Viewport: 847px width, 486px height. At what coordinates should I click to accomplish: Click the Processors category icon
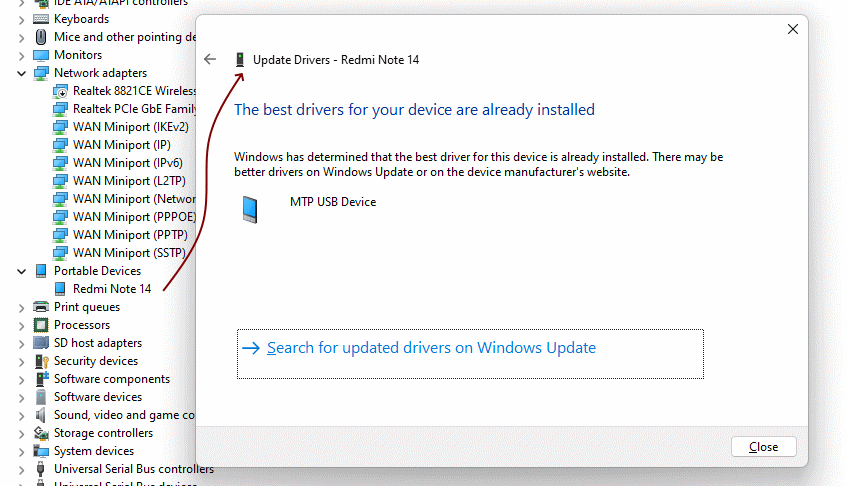pyautogui.click(x=41, y=325)
